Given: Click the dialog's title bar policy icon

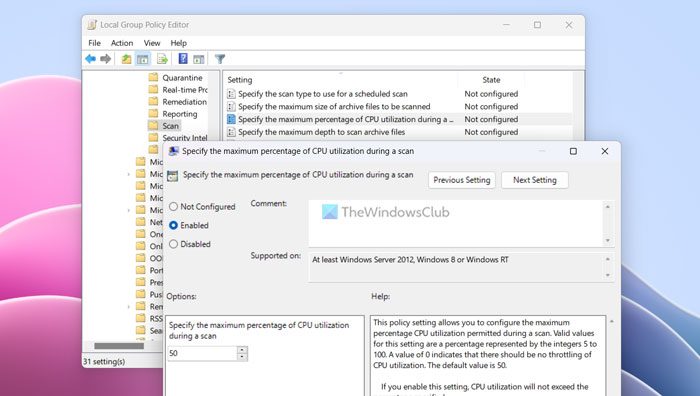Looking at the screenshot, I should click(x=173, y=151).
